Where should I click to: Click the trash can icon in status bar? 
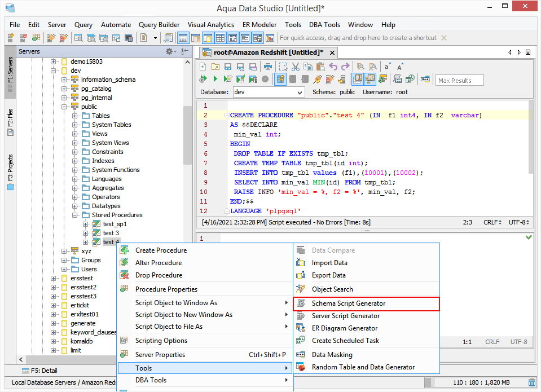[x=531, y=382]
